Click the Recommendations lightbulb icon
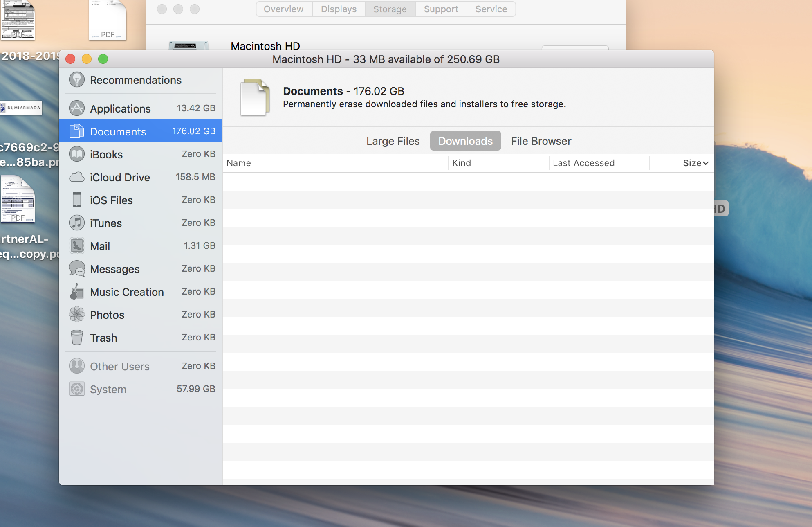The height and width of the screenshot is (527, 812). (77, 80)
